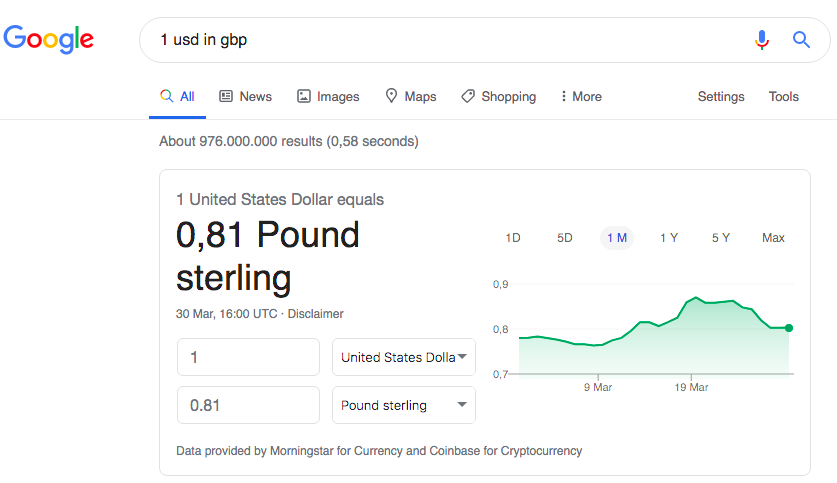Viewport: 837px width, 483px height.
Task: Open the Tools option
Action: (x=784, y=97)
